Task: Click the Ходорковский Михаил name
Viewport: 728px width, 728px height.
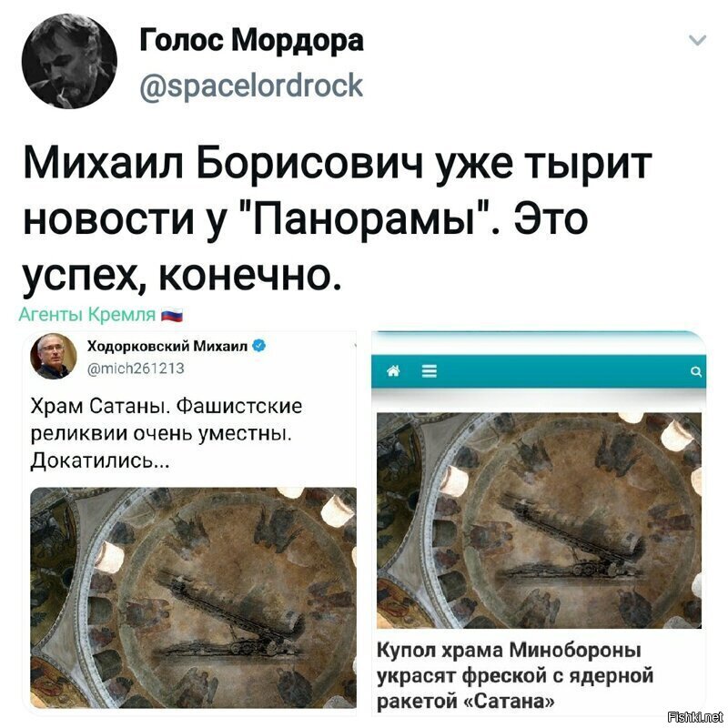Action: (167, 346)
